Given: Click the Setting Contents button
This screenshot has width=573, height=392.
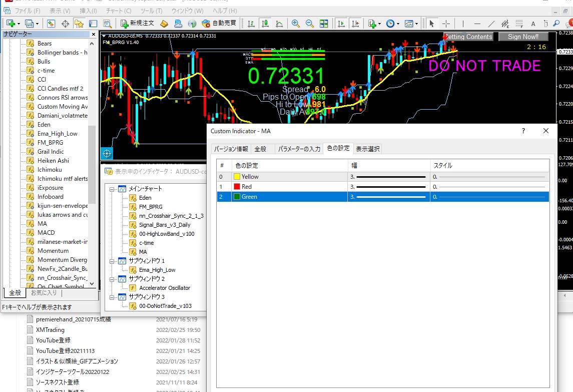Looking at the screenshot, I should point(468,37).
